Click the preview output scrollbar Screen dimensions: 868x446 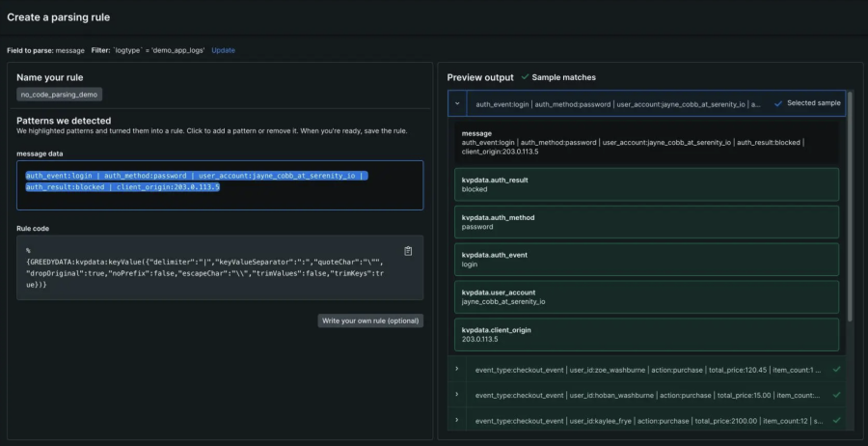(850, 205)
